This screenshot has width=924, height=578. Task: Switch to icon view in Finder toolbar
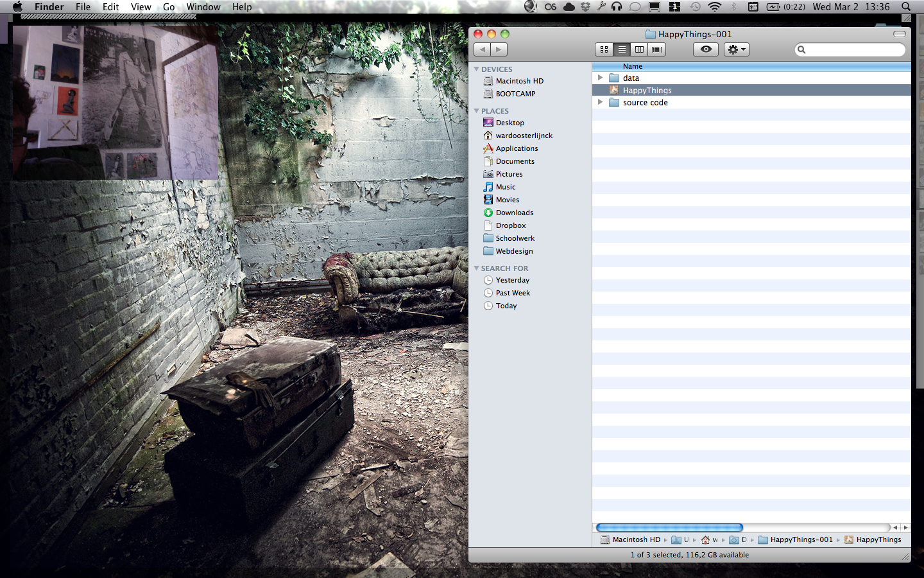tap(604, 49)
